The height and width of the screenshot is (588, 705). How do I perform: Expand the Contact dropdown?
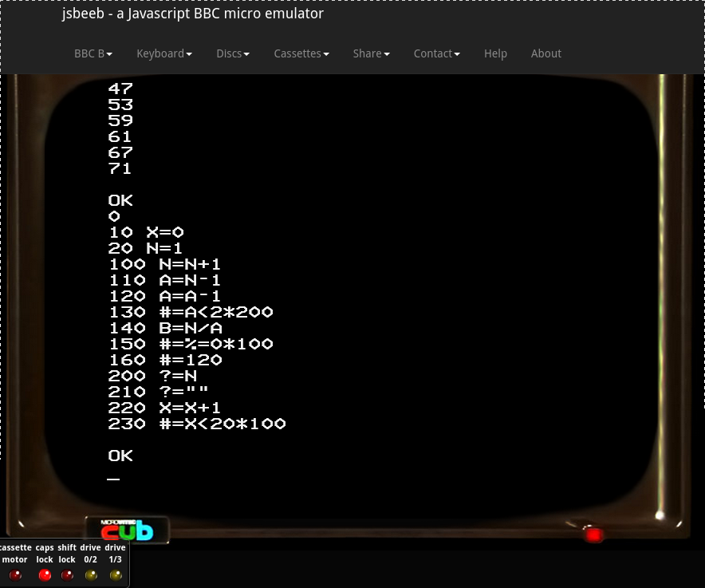coord(437,53)
